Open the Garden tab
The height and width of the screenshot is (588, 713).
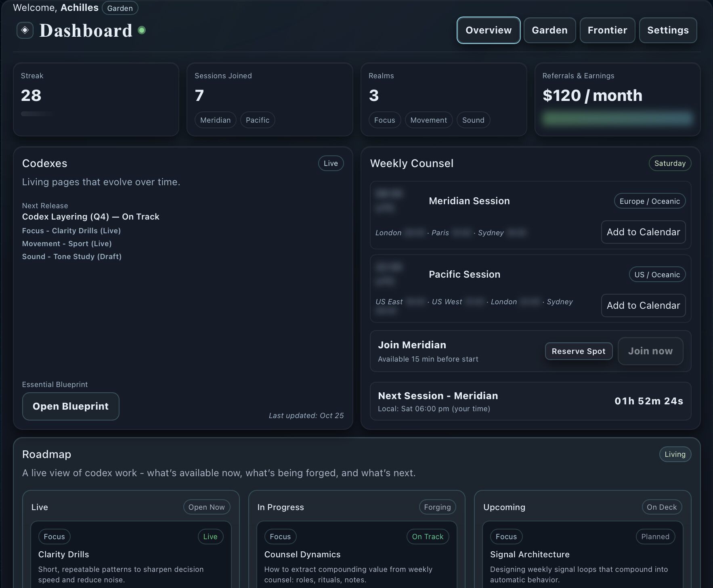549,30
